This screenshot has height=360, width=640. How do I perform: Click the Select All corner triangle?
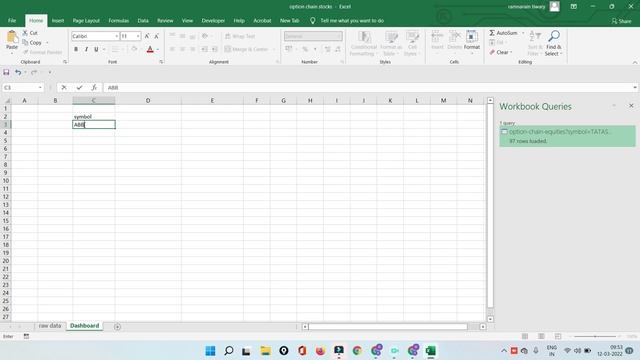click(6, 100)
